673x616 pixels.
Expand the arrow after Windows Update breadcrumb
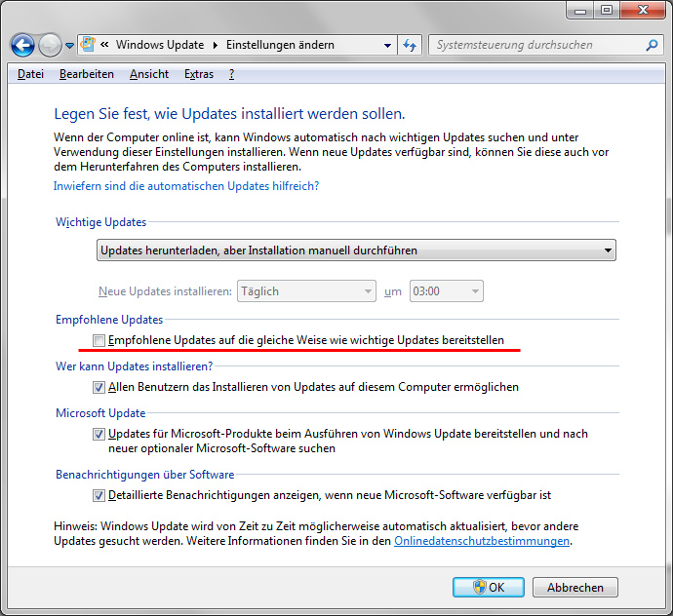point(216,45)
